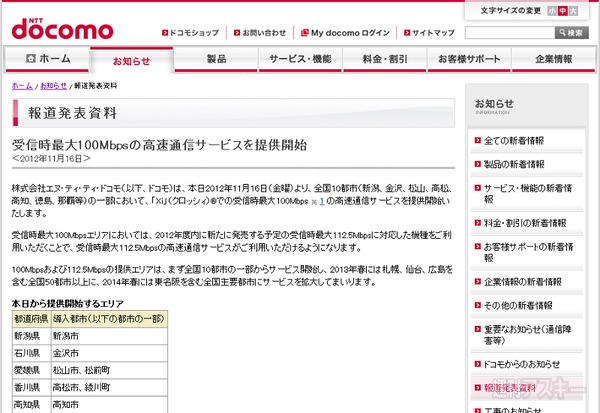The width and height of the screenshot is (600, 413).
Task: Click the お知らせ breadcrumb link
Action: (54, 86)
